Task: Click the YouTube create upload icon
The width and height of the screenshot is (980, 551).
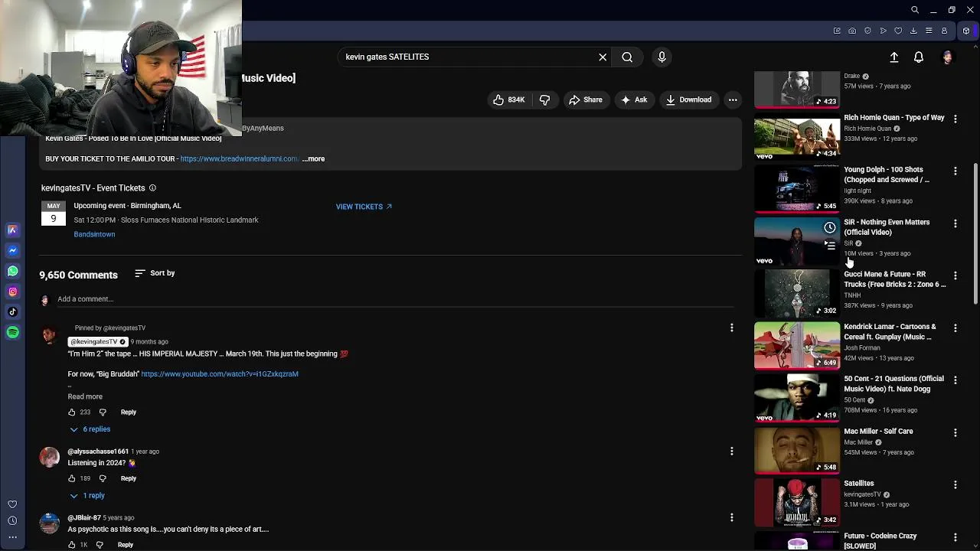Action: pyautogui.click(x=893, y=57)
